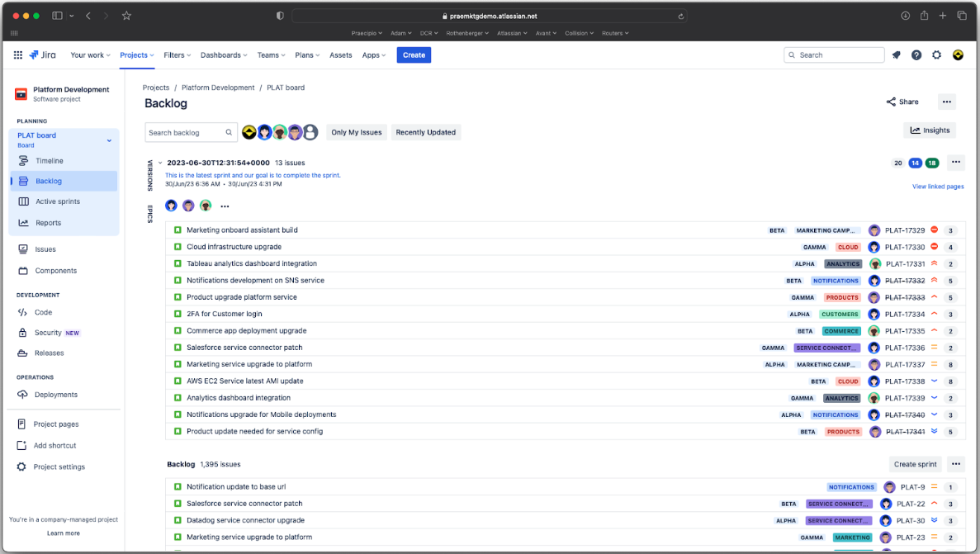Enable the Only My Issues filter
980x554 pixels.
click(x=356, y=132)
